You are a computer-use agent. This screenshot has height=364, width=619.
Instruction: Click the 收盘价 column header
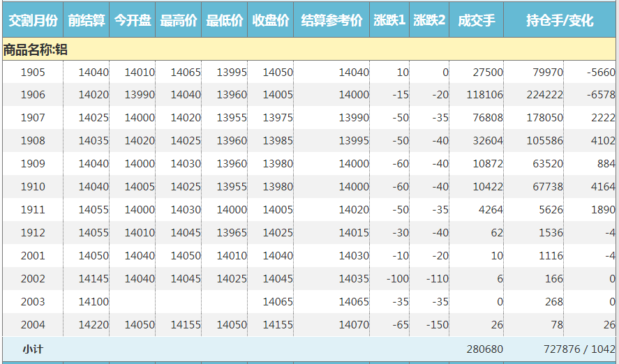(271, 21)
